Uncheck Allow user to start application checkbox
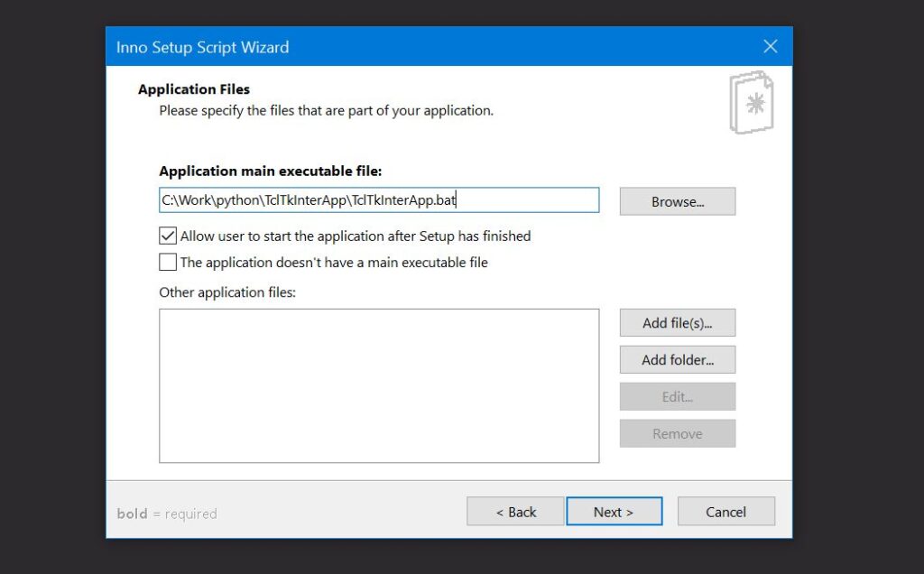This screenshot has width=924, height=574. [168, 236]
